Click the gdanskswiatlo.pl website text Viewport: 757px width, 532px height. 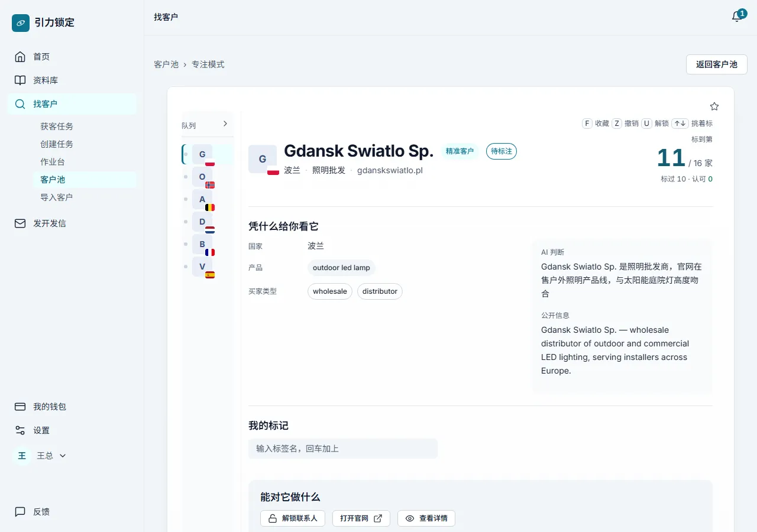(390, 170)
